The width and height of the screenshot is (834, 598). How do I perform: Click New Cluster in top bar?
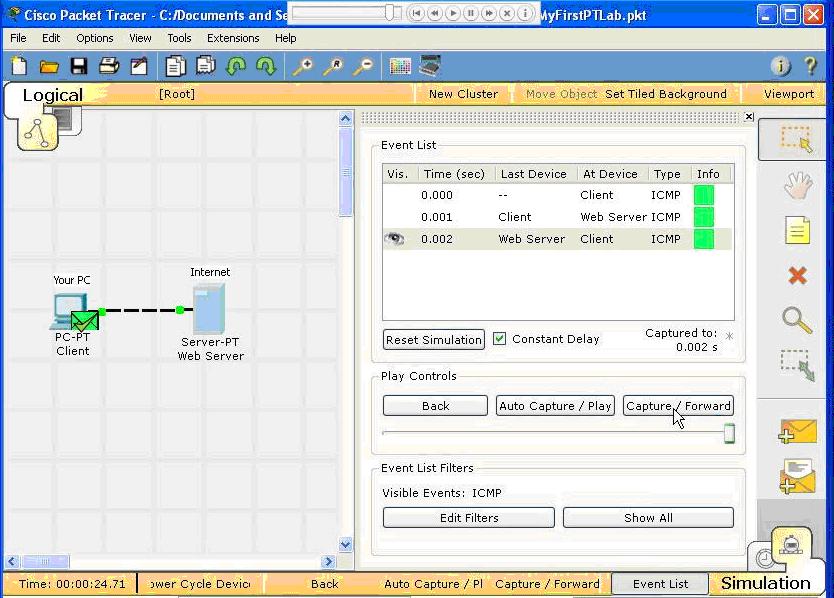[463, 94]
